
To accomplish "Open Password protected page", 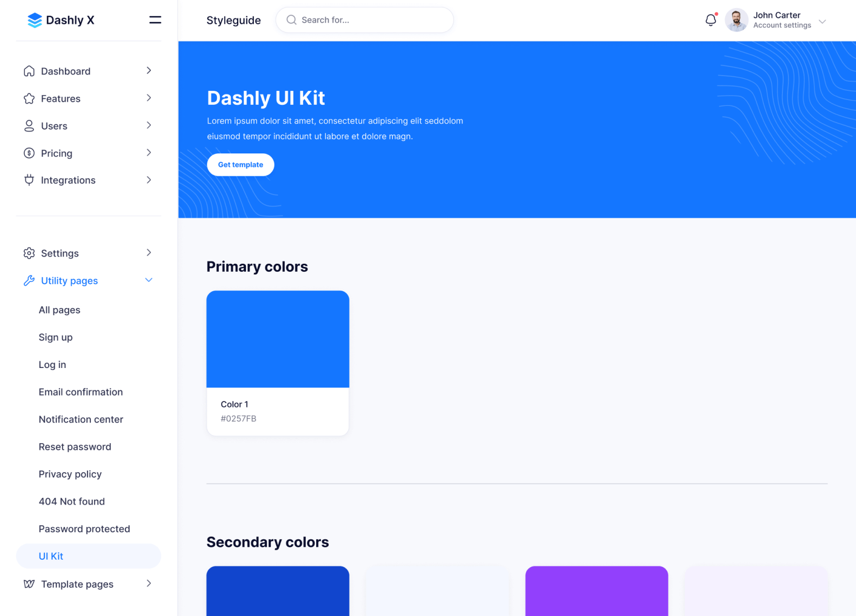I will tap(84, 528).
